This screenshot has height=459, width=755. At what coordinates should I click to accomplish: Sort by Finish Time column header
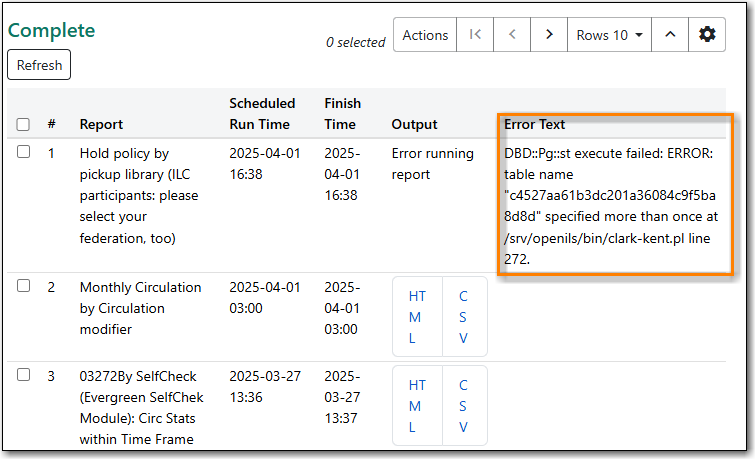pos(342,114)
